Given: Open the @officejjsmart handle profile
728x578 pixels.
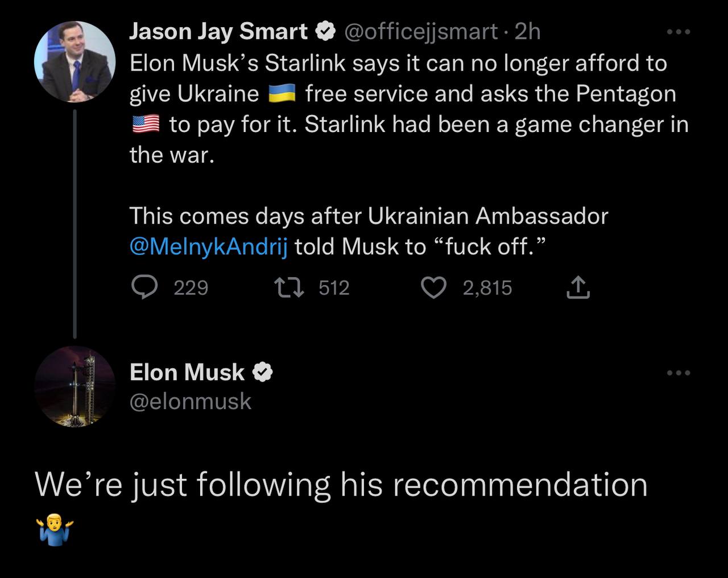Looking at the screenshot, I should 421,32.
